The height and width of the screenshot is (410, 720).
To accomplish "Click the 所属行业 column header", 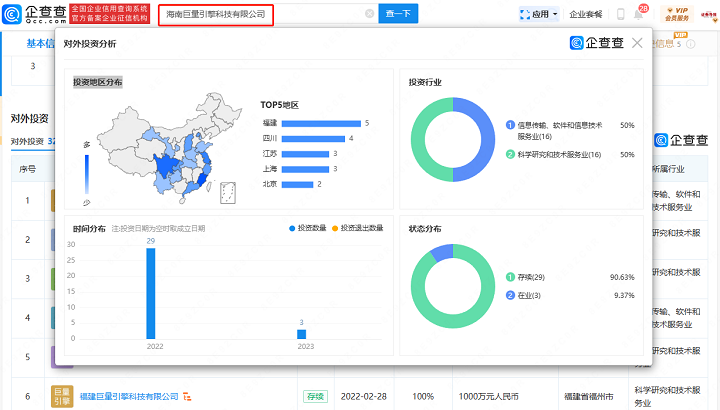I will click(669, 169).
